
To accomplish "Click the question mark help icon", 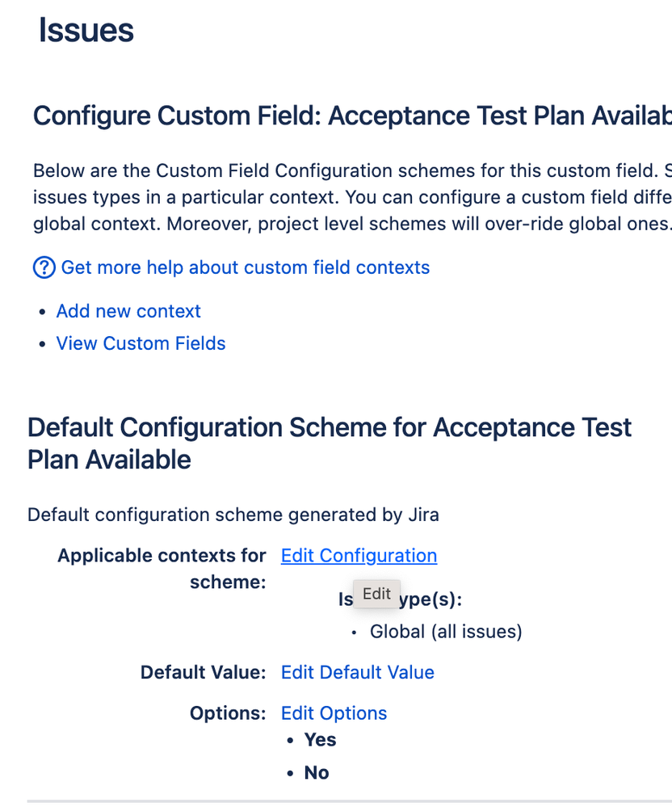I will click(44, 267).
